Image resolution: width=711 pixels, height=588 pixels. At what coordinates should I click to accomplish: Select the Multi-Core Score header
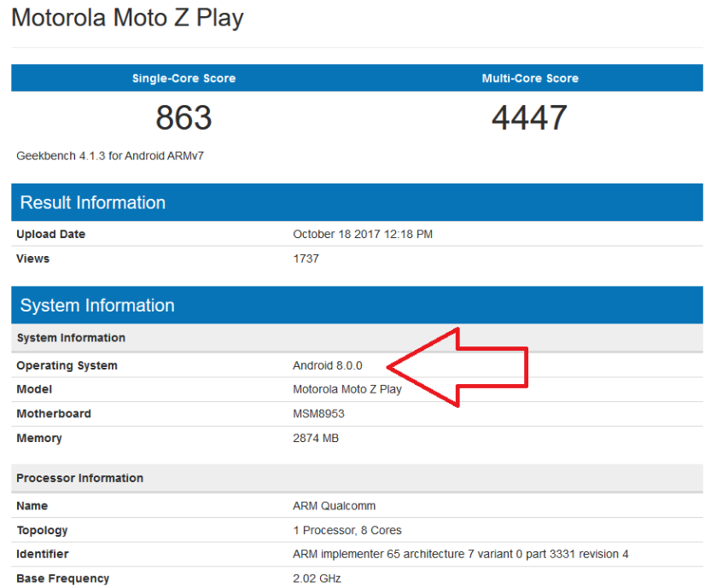[530, 78]
